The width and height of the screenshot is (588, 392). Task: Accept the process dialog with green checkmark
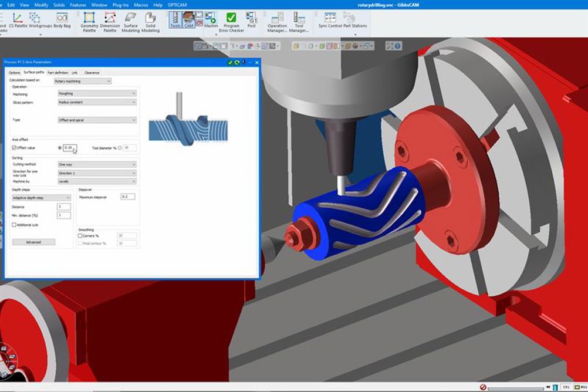click(230, 62)
